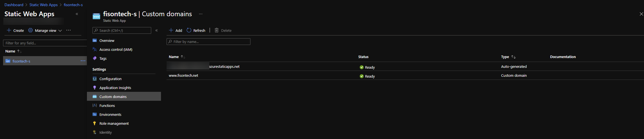Open Application Insights lightbulb icon
The image size is (644, 139).
coord(94,88)
